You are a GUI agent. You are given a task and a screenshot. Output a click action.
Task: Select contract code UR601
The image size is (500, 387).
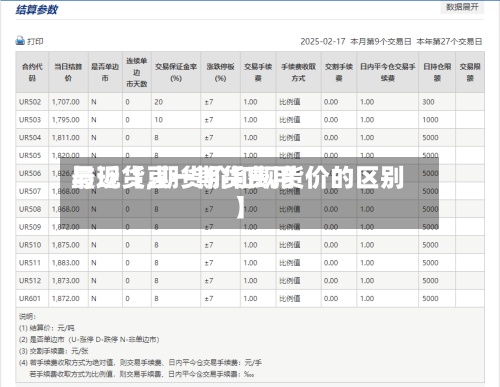pos(30,299)
